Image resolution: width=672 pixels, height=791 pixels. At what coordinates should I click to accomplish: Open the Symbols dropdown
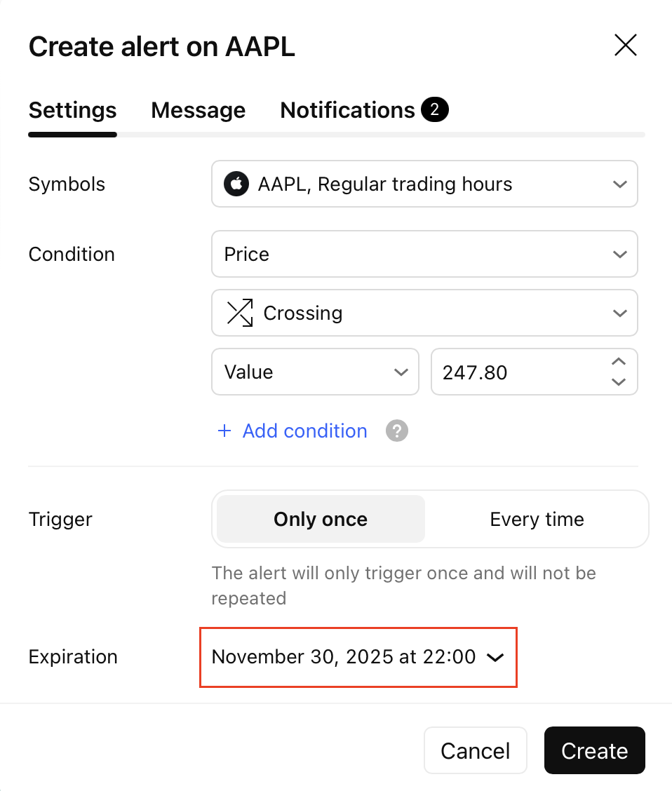coord(424,184)
